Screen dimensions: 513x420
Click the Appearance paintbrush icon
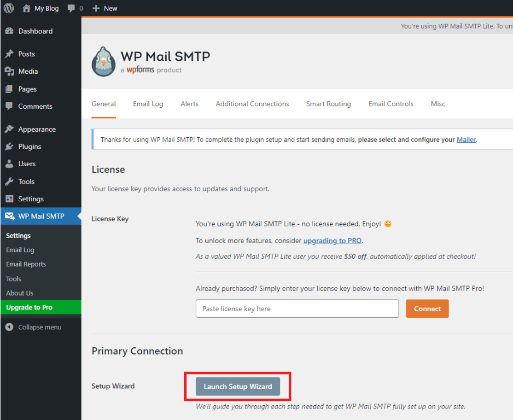[10, 129]
